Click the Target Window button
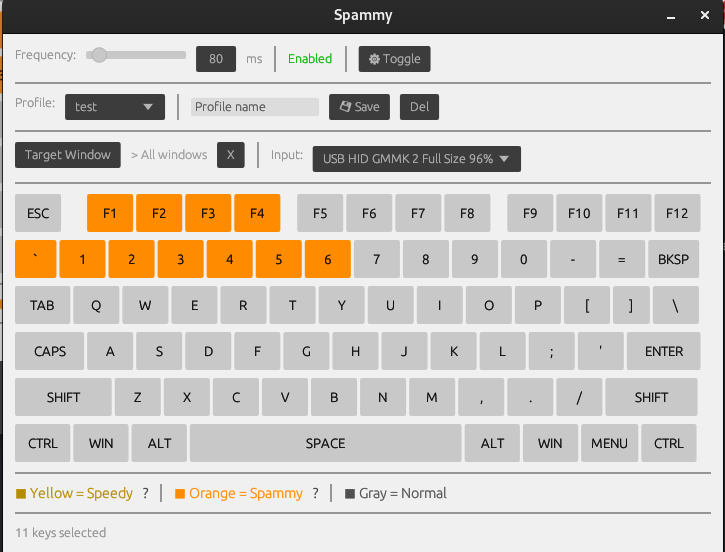 pyautogui.click(x=68, y=155)
